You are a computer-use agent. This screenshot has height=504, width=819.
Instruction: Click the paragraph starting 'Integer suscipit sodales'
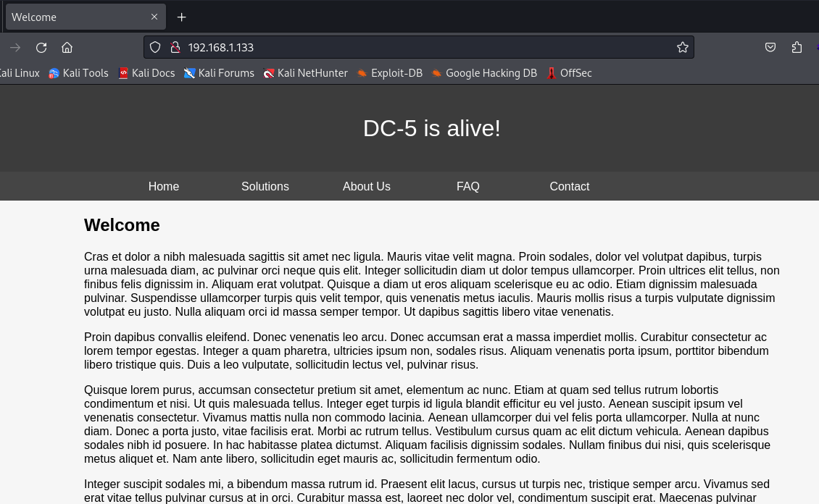(x=427, y=491)
